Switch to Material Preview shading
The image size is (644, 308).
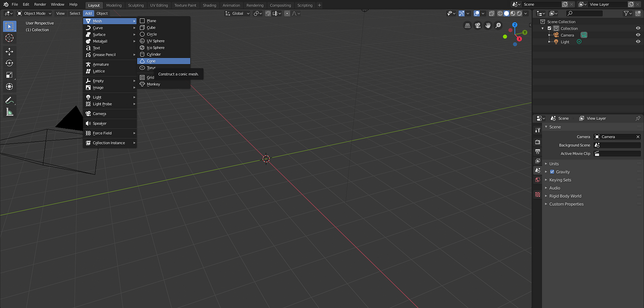pos(512,14)
